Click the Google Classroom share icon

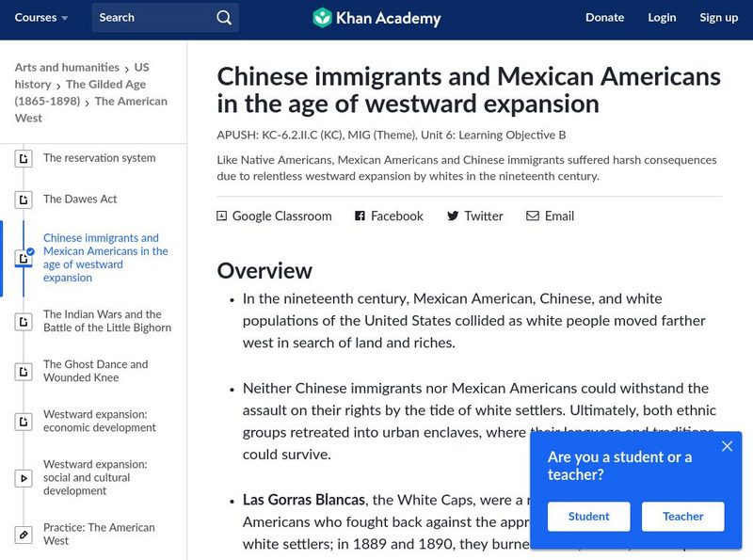222,216
